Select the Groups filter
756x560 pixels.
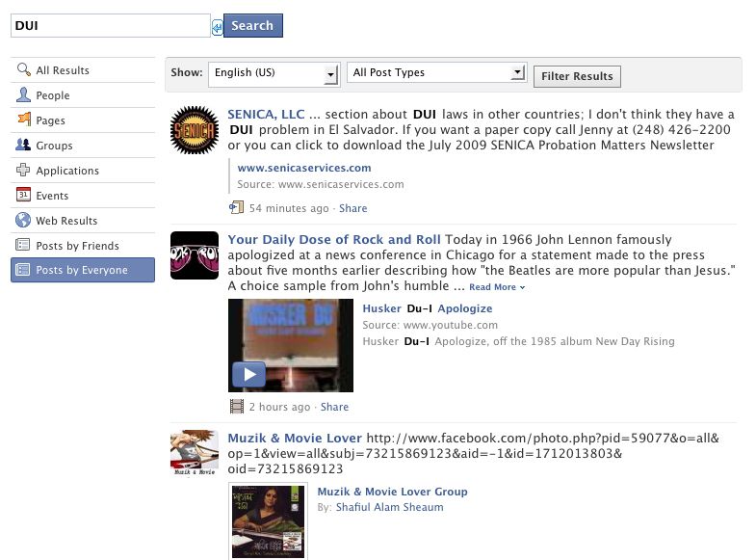click(x=83, y=146)
